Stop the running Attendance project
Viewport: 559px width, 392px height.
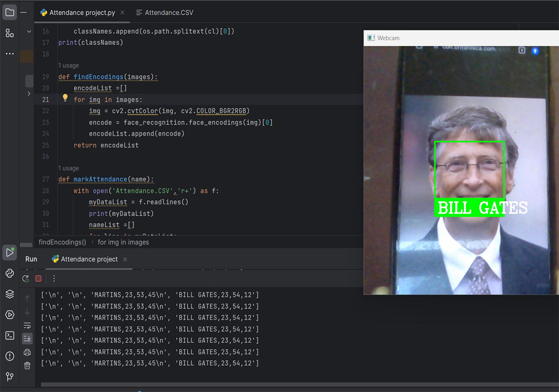click(x=39, y=279)
